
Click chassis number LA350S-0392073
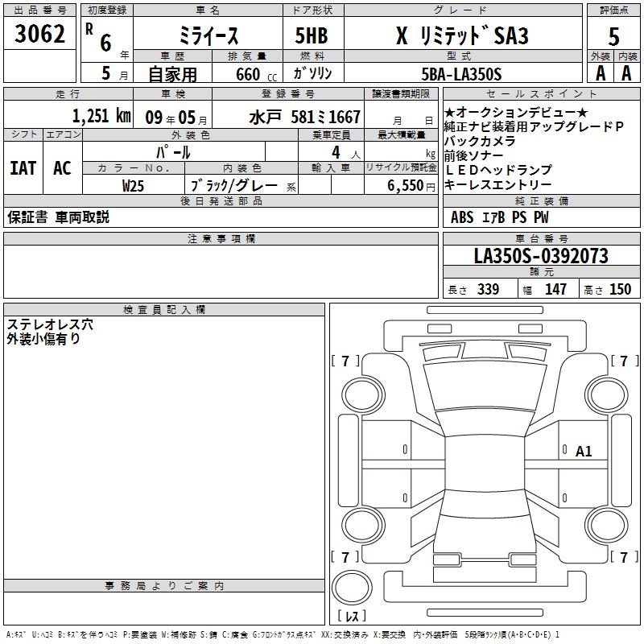coord(541,256)
